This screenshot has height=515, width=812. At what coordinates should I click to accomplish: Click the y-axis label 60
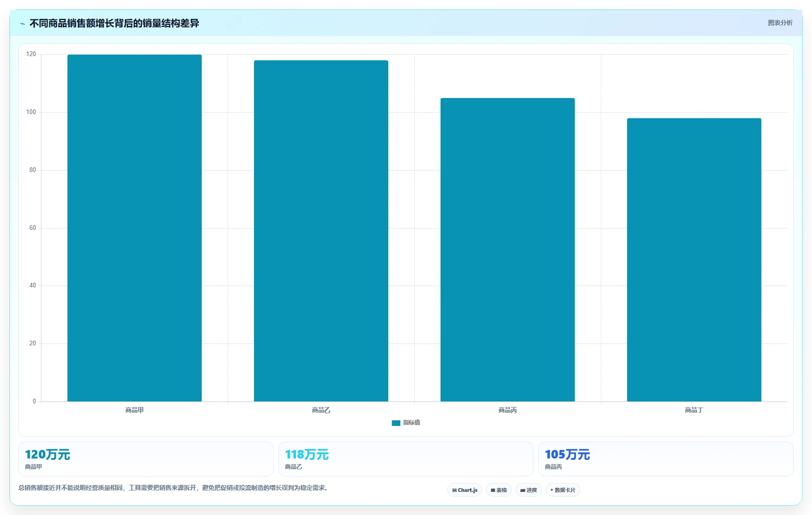33,228
